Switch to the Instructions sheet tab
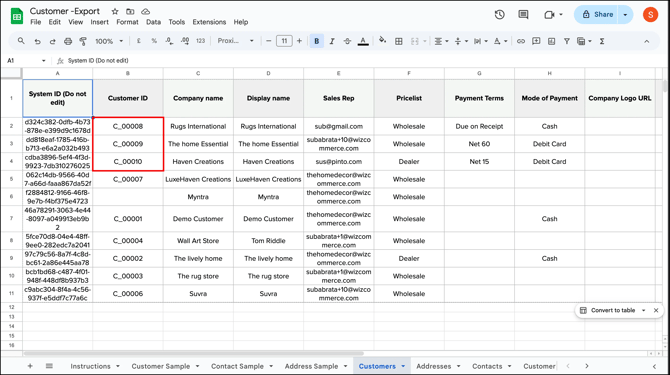 tap(91, 366)
